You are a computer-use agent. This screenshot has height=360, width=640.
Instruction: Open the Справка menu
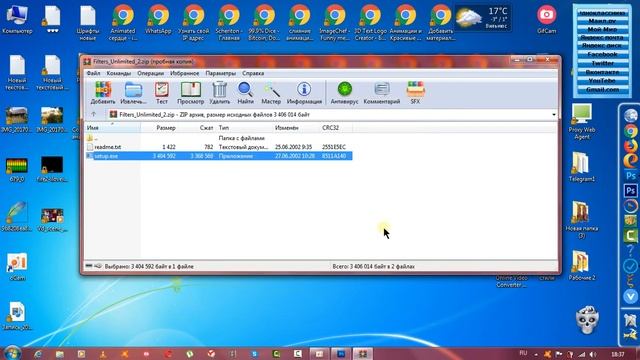point(253,73)
